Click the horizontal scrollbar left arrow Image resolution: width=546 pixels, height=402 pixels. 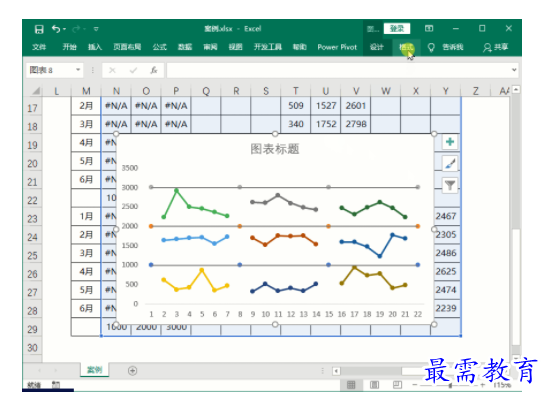[336, 371]
